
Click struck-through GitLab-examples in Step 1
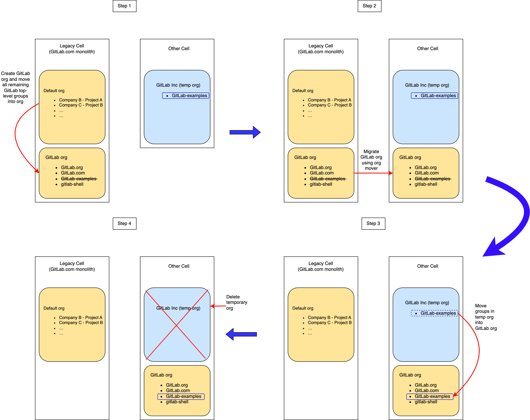79,179
